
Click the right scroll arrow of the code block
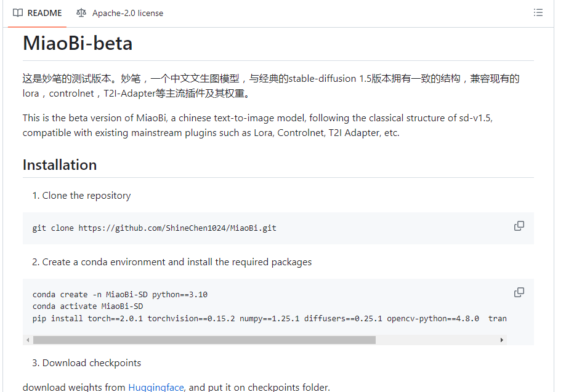point(502,340)
